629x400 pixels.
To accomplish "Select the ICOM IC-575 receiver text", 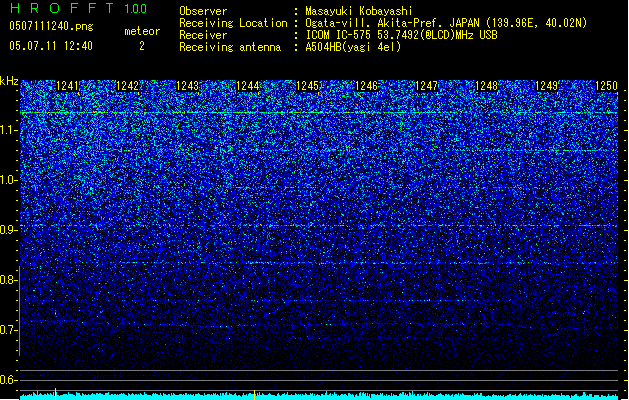I will pyautogui.click(x=401, y=35).
